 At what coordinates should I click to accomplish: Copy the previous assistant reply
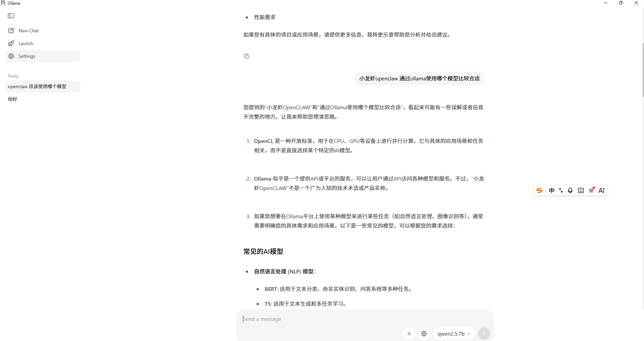pos(247,56)
